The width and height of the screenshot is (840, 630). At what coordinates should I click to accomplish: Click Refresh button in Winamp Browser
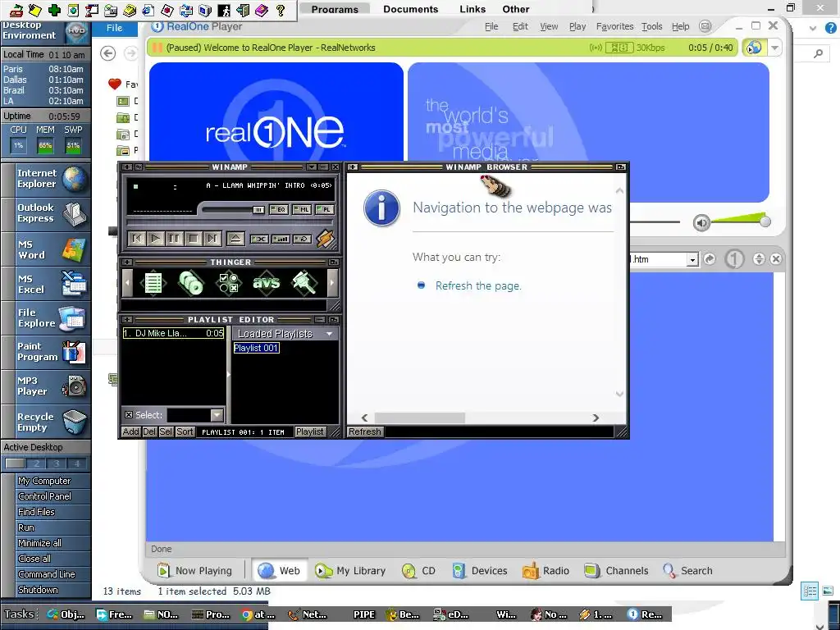coord(365,431)
